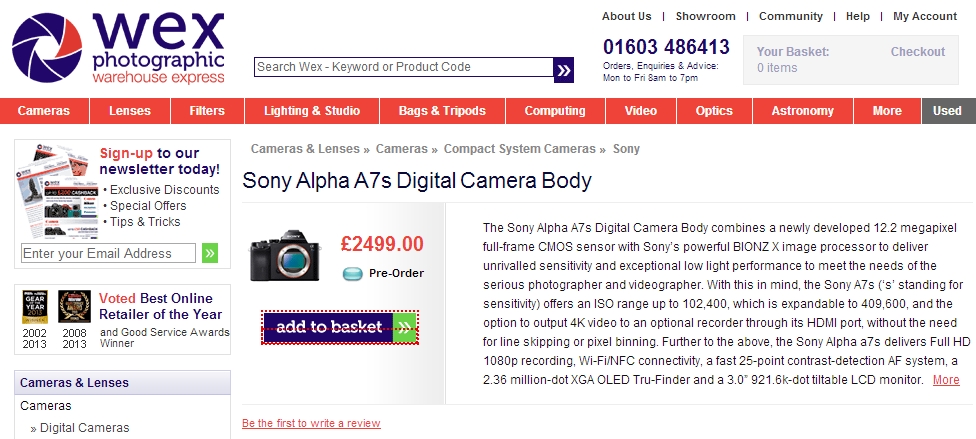The height and width of the screenshot is (439, 976).
Task: Click Be the first to write a review
Action: click(x=311, y=424)
